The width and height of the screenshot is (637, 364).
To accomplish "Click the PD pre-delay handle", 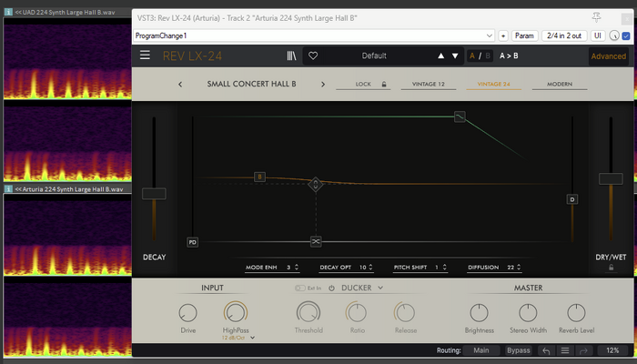I will tap(193, 242).
